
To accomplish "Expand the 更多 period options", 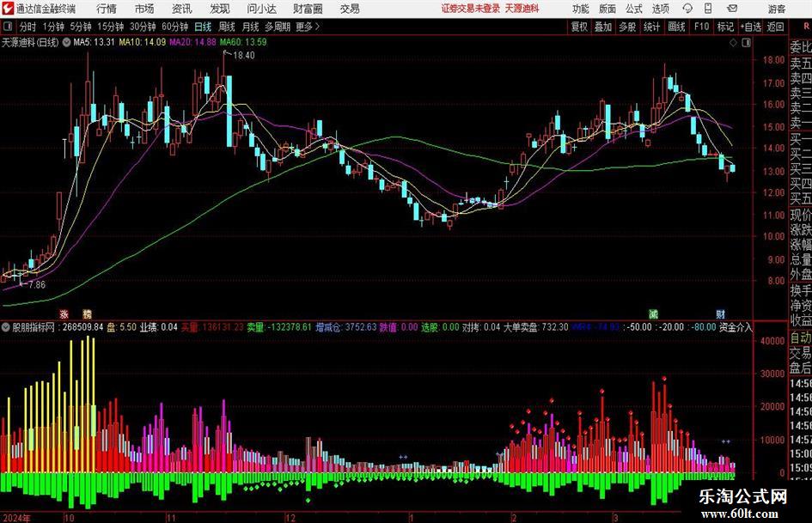I will coord(308,27).
